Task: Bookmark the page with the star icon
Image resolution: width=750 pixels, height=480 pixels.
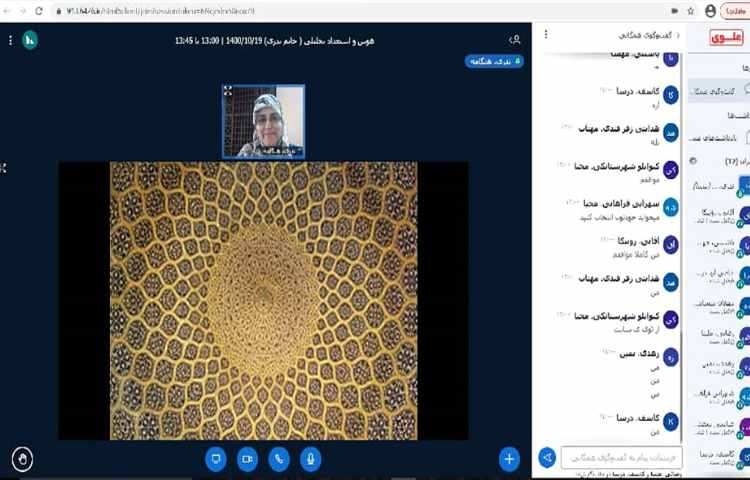Action: pyautogui.click(x=690, y=11)
